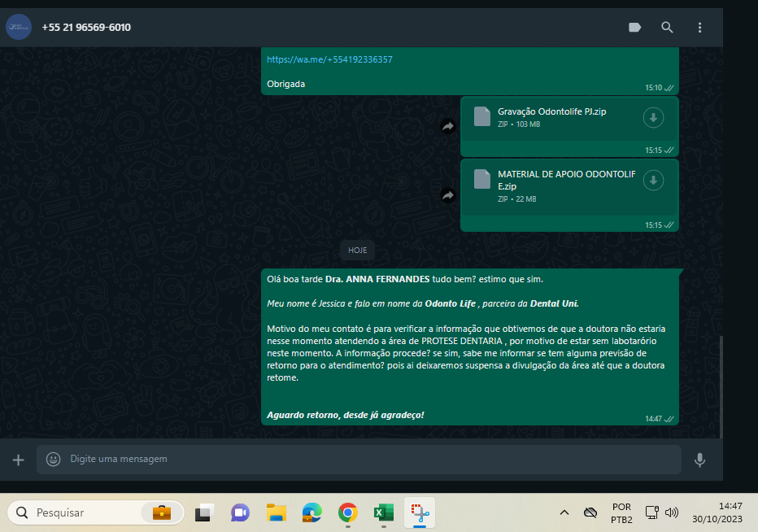The width and height of the screenshot is (758, 532).
Task: Click the 'Aguardo retorno, desde já agradeço!' text
Action: pyautogui.click(x=345, y=415)
